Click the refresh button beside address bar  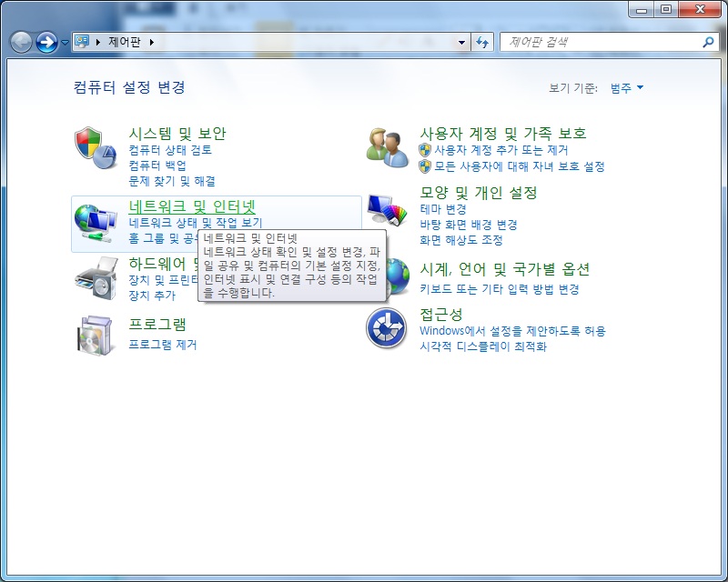point(482,42)
